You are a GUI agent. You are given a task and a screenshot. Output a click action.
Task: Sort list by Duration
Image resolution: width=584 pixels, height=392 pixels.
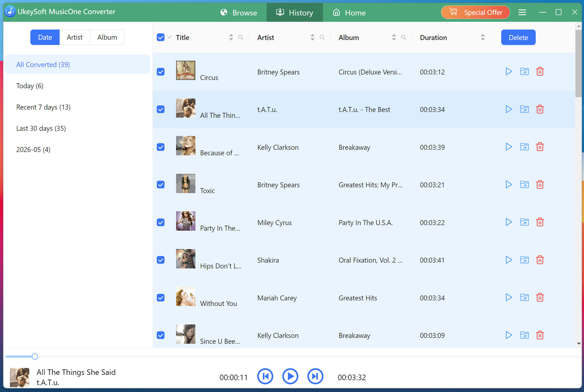tap(483, 37)
